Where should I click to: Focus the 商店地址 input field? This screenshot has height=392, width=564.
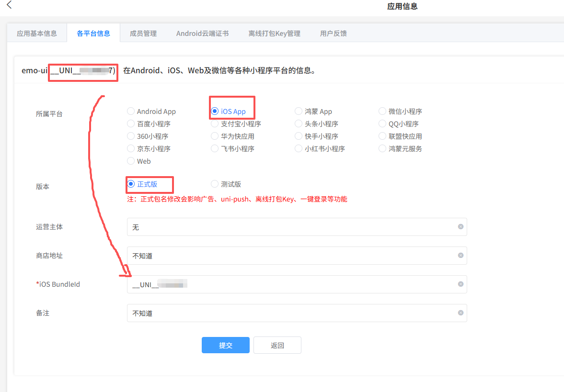click(297, 256)
